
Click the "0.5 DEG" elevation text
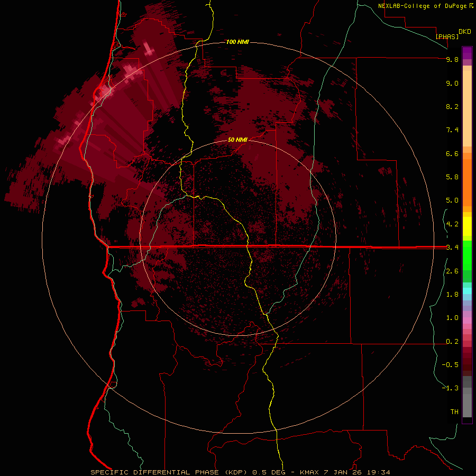269,472
